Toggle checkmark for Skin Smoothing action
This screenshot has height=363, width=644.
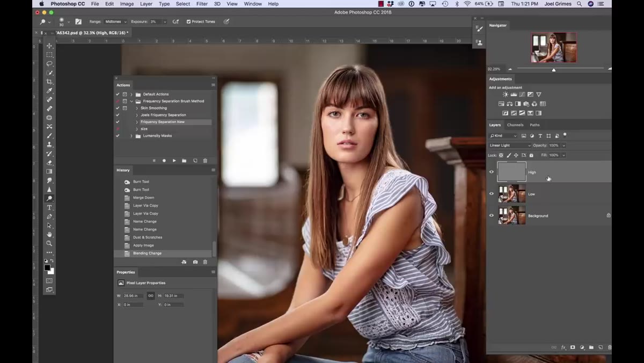pos(118,108)
